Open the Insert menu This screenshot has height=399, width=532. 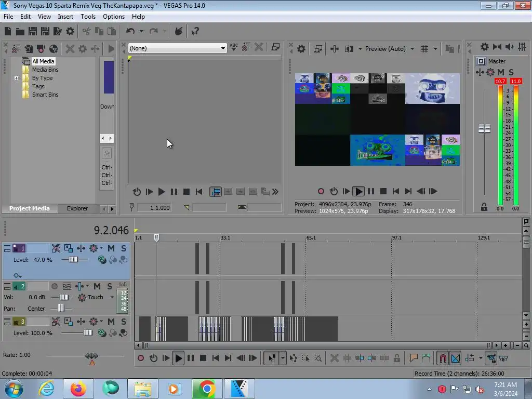[65, 17]
